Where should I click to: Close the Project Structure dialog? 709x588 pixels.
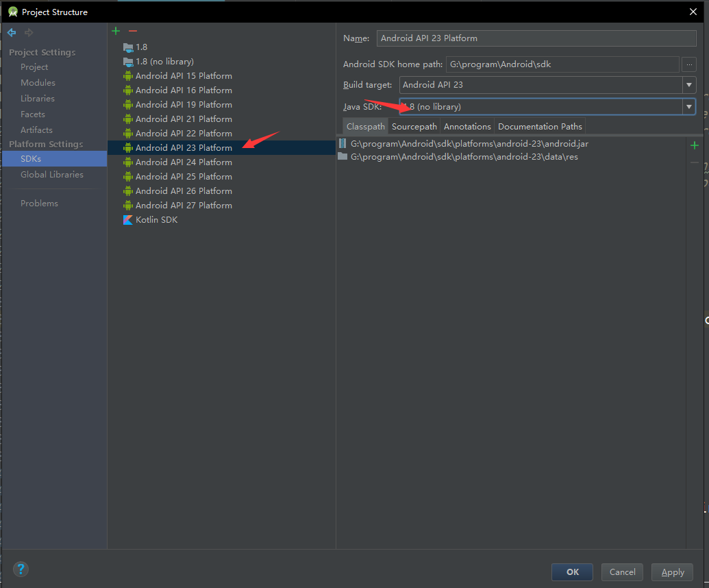tap(693, 12)
